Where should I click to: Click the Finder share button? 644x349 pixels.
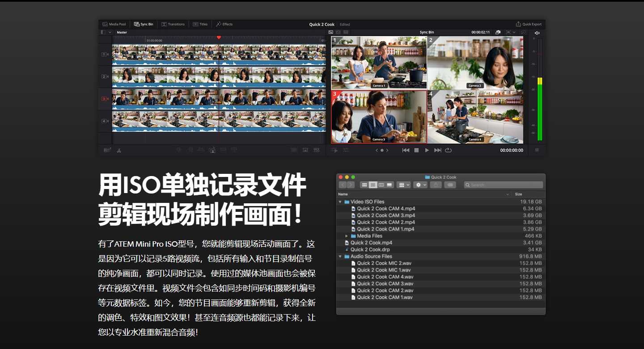coord(436,185)
